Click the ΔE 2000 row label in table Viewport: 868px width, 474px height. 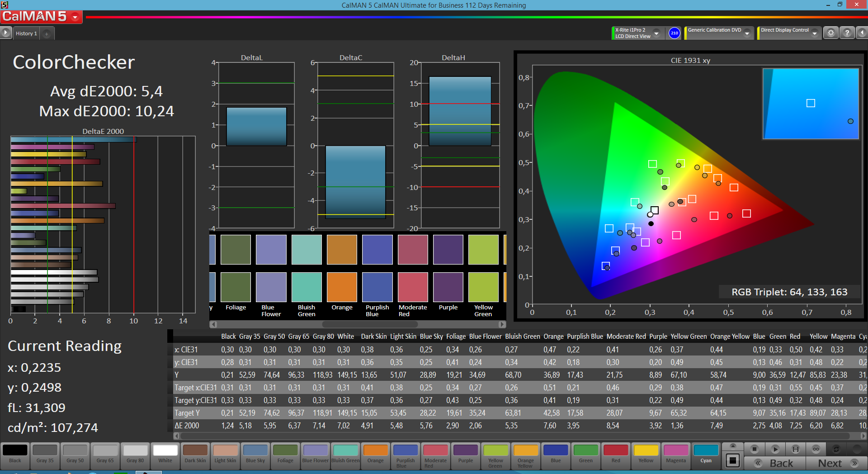(187, 426)
